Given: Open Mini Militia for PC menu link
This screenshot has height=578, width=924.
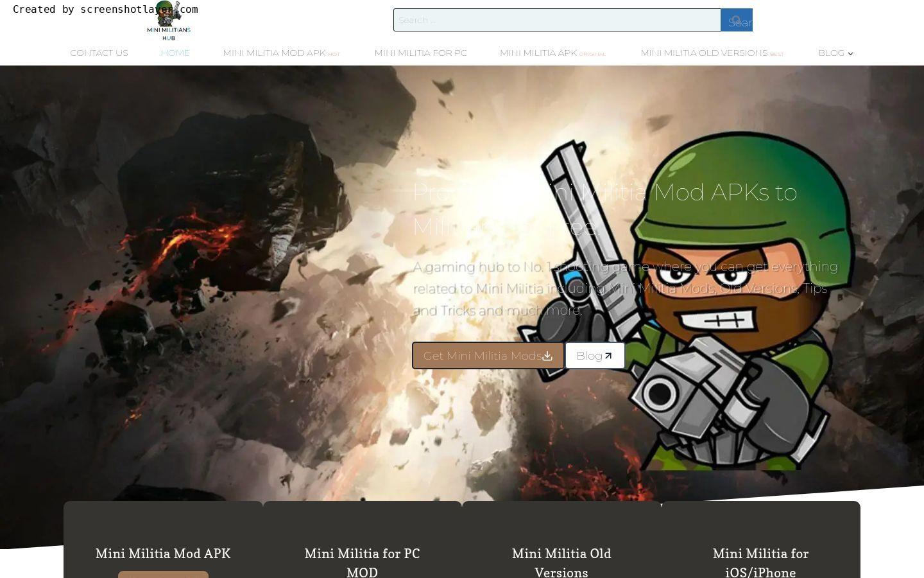Looking at the screenshot, I should click(x=420, y=53).
